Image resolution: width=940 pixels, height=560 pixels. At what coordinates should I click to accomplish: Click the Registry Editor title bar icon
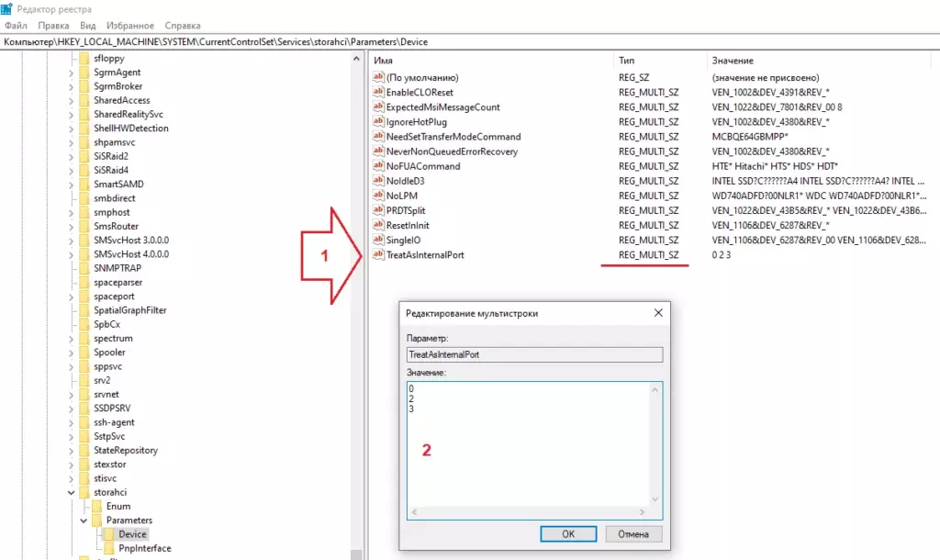[x=6, y=8]
